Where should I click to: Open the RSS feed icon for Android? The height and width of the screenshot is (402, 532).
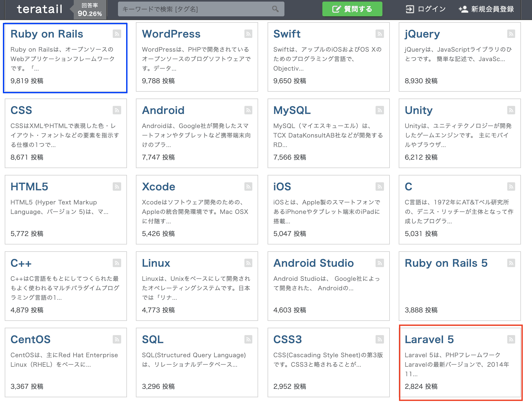[248, 110]
